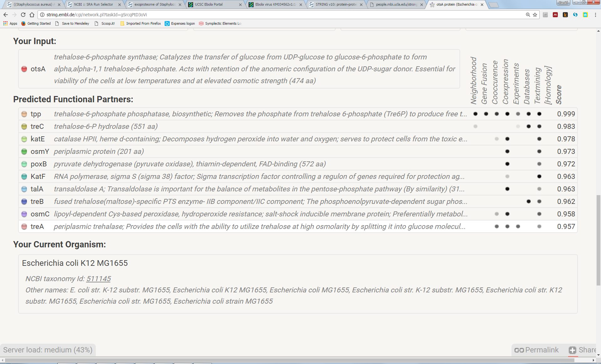Go to the browser home page
Image resolution: width=601 pixels, height=364 pixels.
click(x=32, y=15)
